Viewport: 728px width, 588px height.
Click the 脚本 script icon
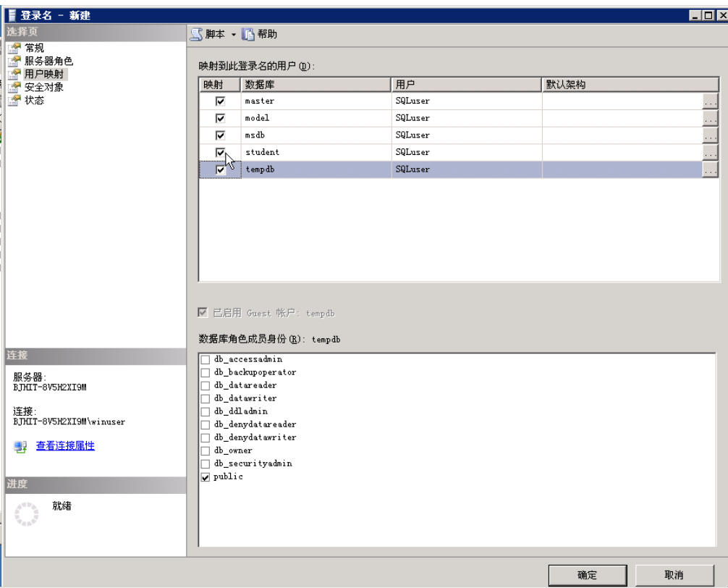[x=196, y=34]
